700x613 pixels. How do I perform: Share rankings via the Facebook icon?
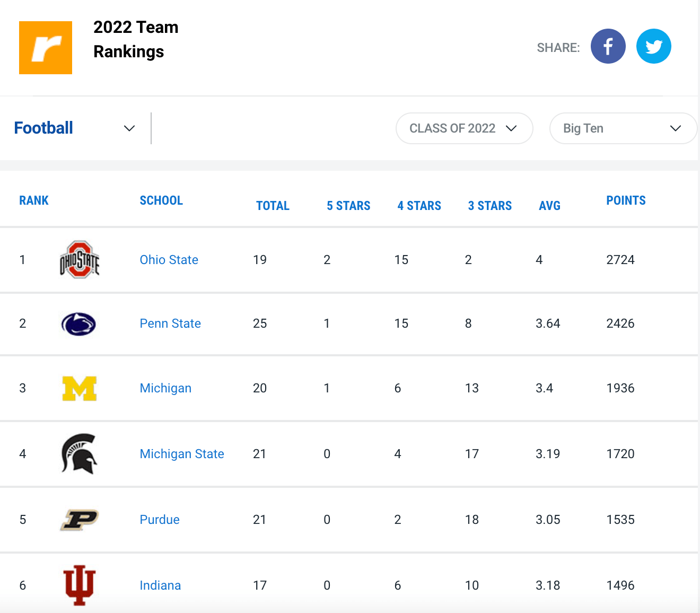click(608, 46)
